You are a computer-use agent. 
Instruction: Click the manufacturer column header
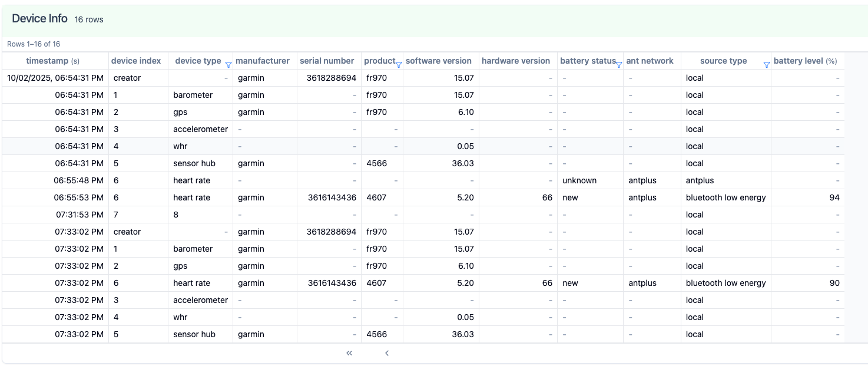tap(262, 61)
